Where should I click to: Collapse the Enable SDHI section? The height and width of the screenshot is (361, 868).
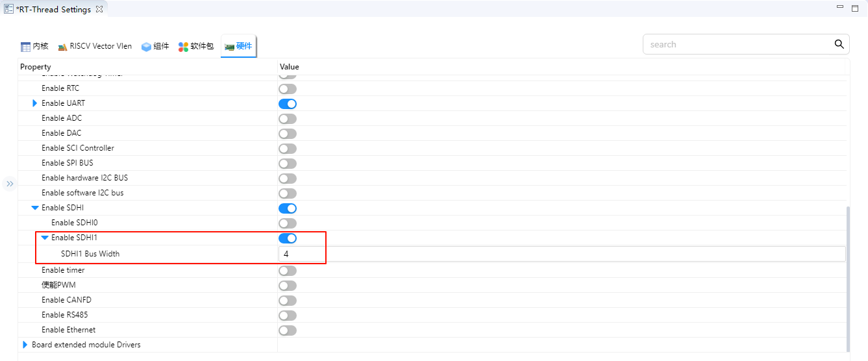tap(35, 208)
